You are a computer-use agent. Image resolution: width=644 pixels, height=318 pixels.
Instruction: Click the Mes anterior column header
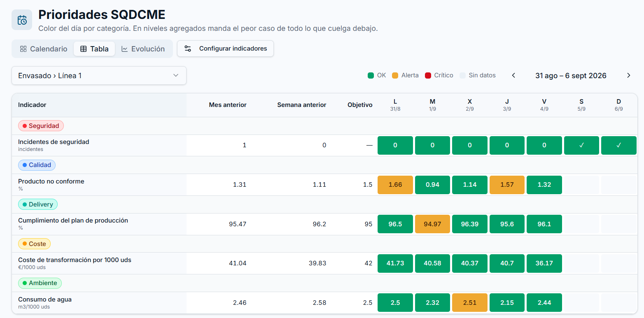(228, 105)
